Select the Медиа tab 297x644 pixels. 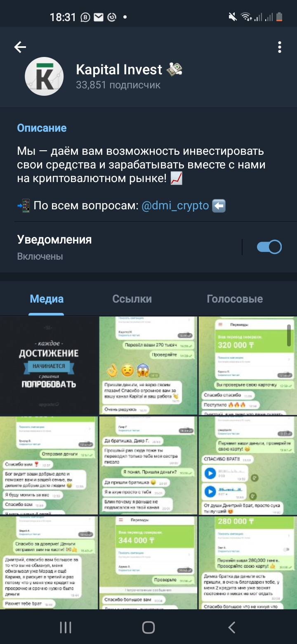(x=47, y=299)
